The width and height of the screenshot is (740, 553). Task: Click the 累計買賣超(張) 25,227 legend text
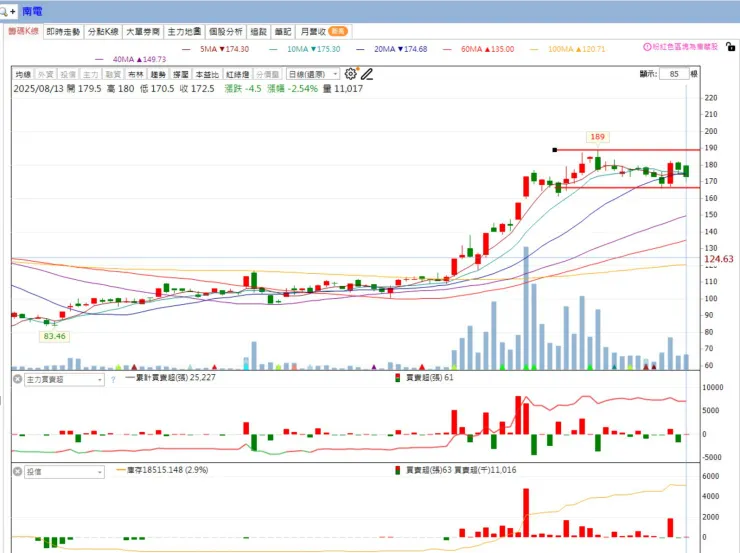(176, 377)
